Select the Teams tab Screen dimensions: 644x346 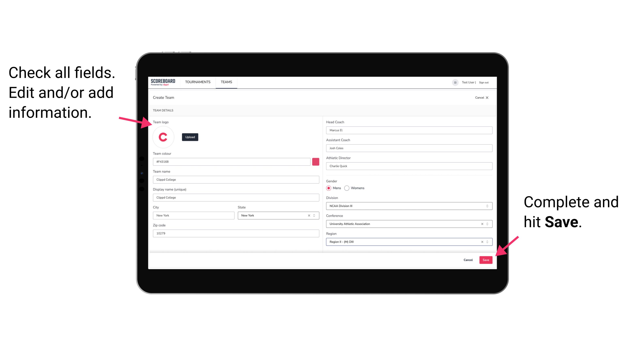[x=226, y=82]
